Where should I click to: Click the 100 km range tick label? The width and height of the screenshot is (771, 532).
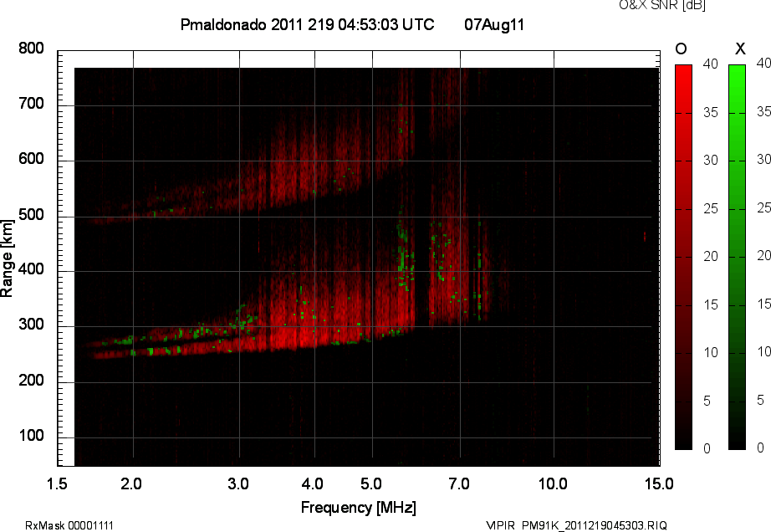click(x=31, y=436)
